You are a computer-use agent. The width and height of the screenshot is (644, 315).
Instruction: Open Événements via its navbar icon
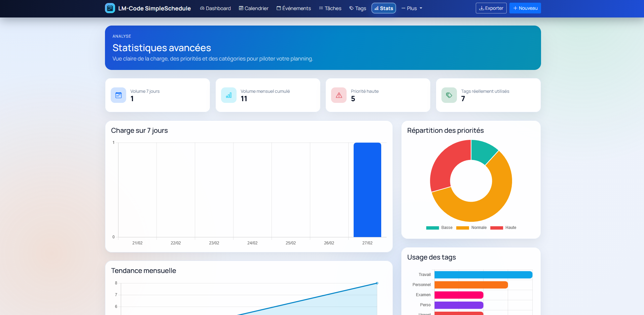(x=279, y=8)
